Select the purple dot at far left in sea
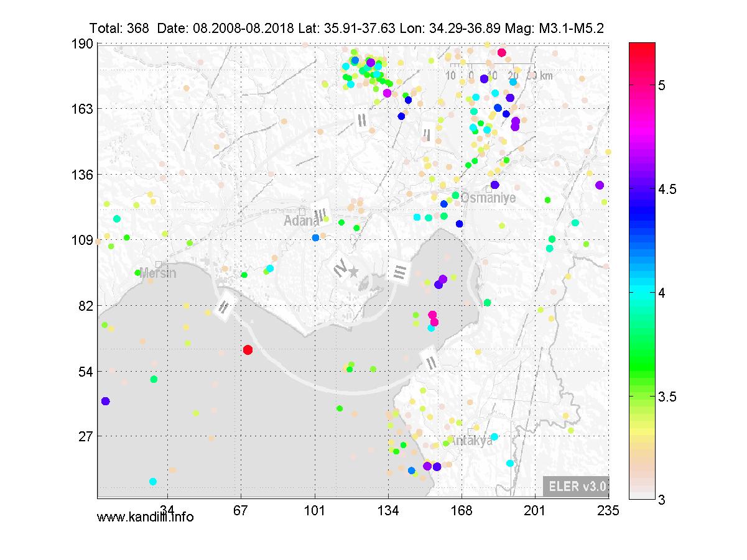The image size is (747, 560). pos(105,401)
